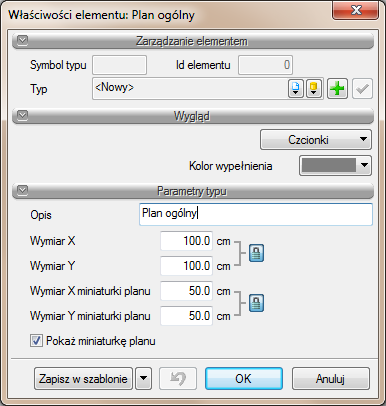Image resolution: width=386 pixels, height=406 pixels.
Task: Toggle the proportion lock for Wymiar X and Y
Action: pos(256,253)
